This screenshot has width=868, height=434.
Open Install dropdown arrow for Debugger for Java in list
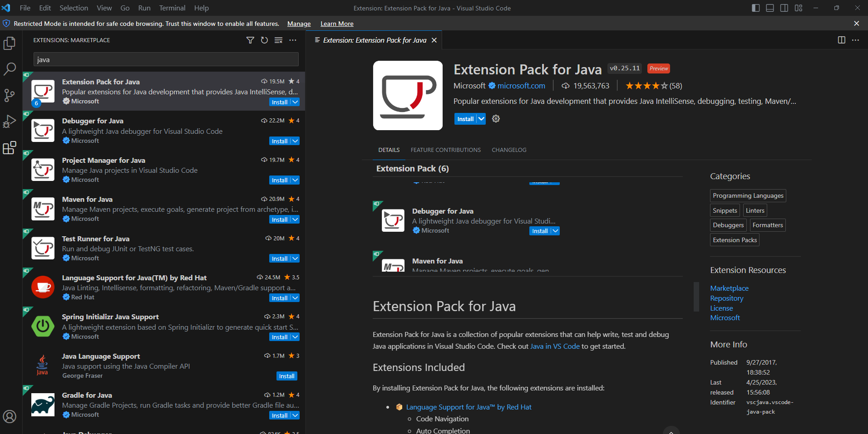click(295, 141)
